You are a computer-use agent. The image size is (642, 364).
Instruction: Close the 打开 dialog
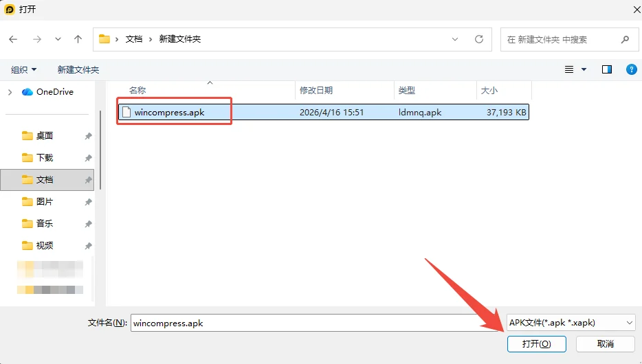point(637,9)
